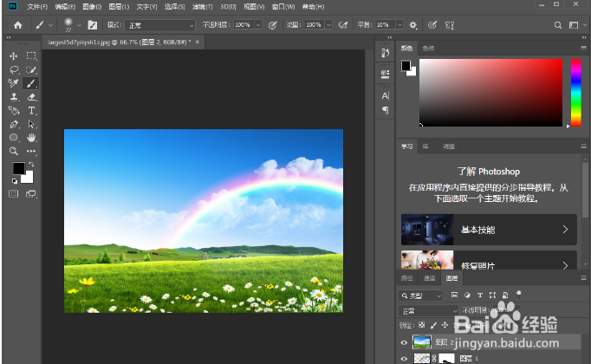Select the Horizontal Type tool
This screenshot has height=364, width=591.
pyautogui.click(x=31, y=110)
